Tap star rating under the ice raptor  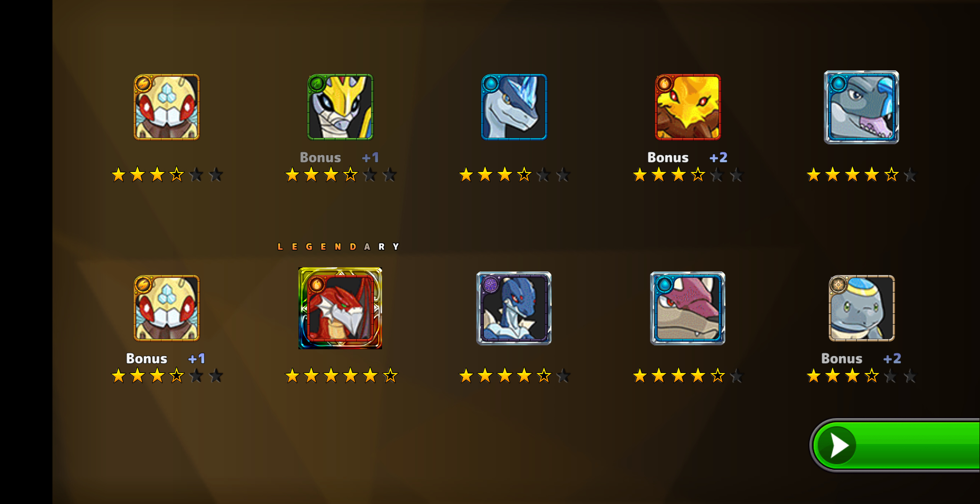(514, 175)
